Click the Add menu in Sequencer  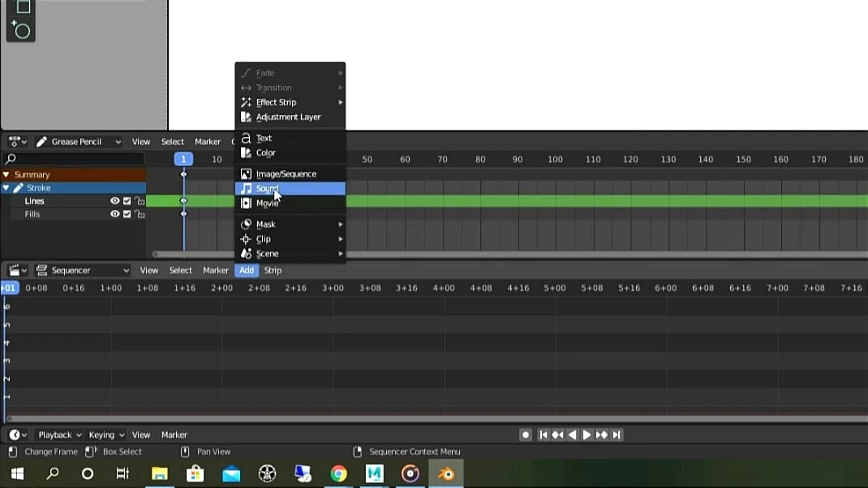[x=247, y=270]
